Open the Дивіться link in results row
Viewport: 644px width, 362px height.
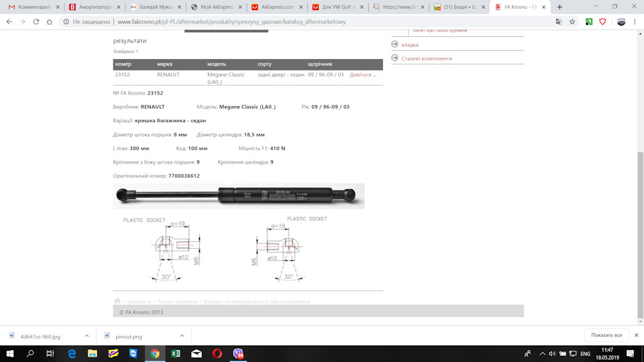[363, 74]
